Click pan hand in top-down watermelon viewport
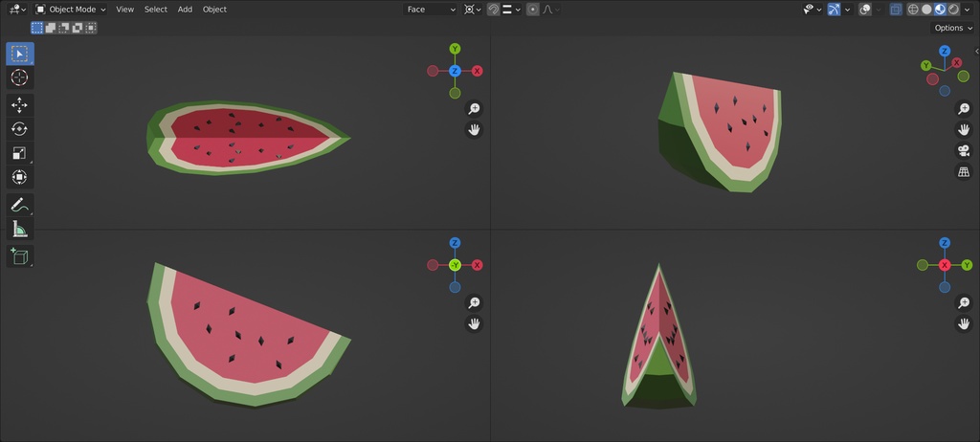The image size is (980, 442). (x=475, y=130)
